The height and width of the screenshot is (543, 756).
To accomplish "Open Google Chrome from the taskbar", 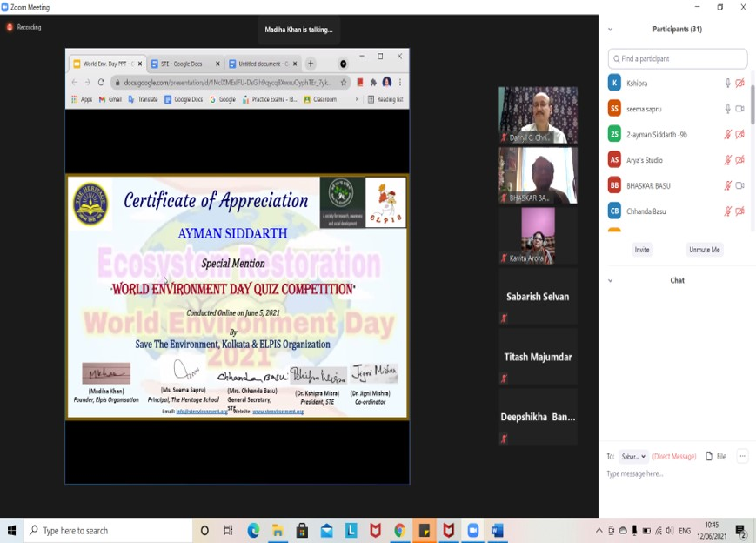I will [x=399, y=531].
